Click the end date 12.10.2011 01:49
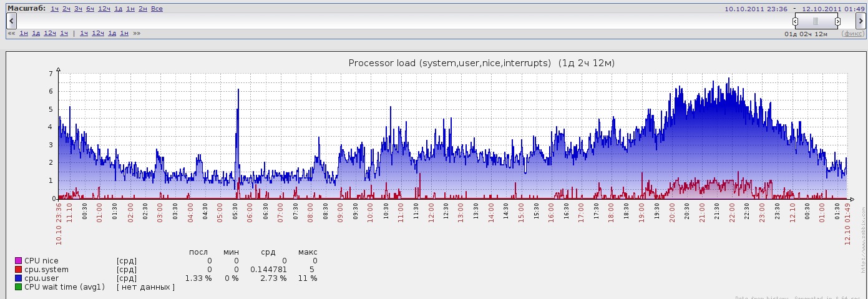The image size is (868, 299). pyautogui.click(x=833, y=9)
